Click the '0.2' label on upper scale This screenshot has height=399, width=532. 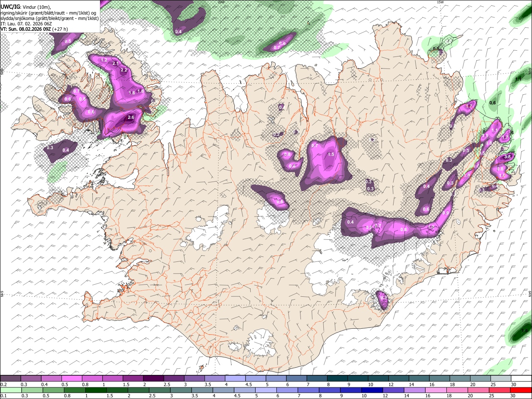coord(3,384)
